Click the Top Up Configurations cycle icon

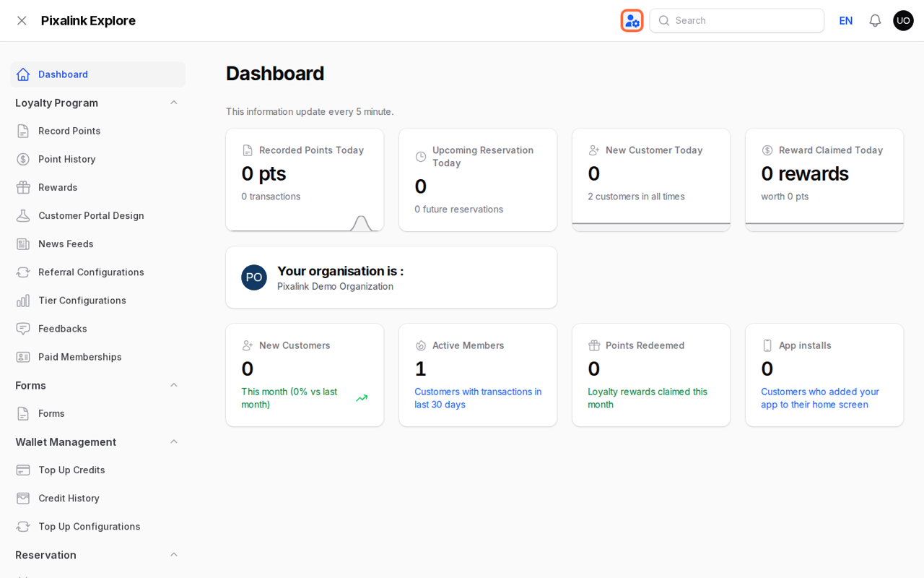click(x=23, y=526)
